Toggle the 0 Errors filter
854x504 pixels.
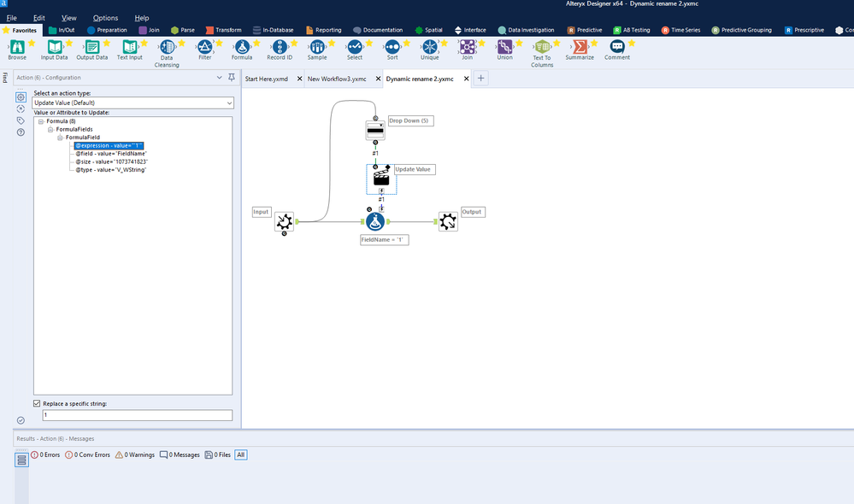(45, 455)
